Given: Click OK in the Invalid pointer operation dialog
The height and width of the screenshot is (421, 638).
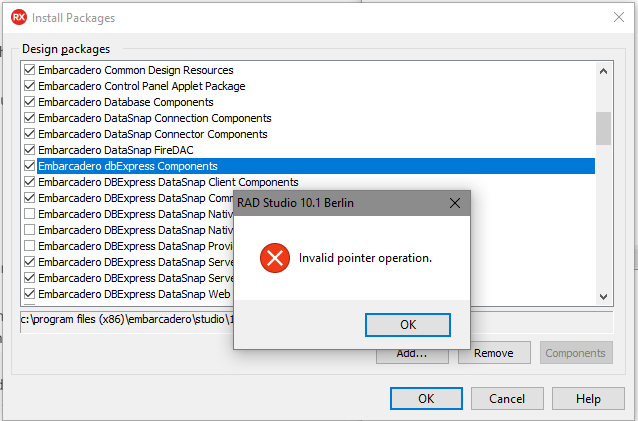Looking at the screenshot, I should pos(408,325).
